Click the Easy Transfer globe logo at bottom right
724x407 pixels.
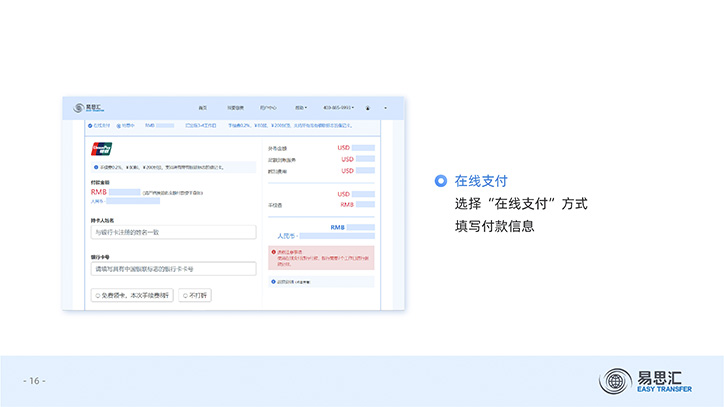(x=615, y=381)
